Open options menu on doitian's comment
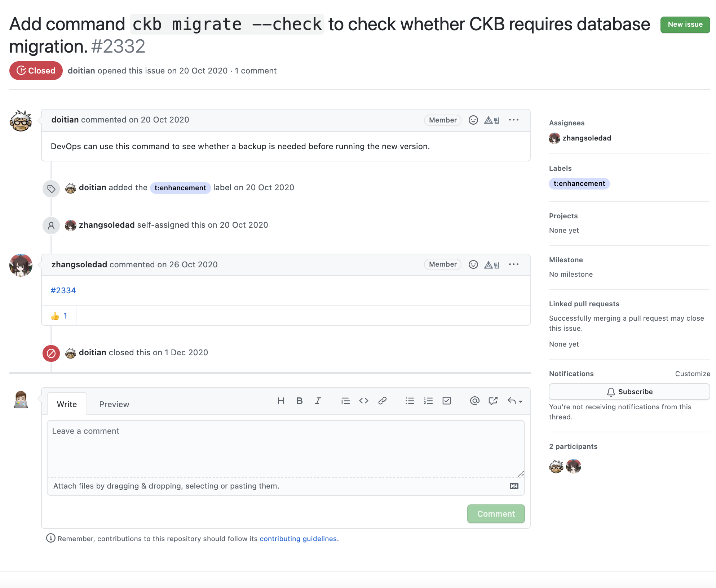This screenshot has height=588, width=716. (x=513, y=120)
